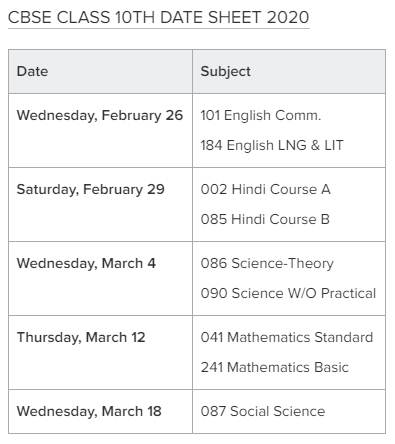
Task: Click the CBSE Class 10th Date Sheet 2020 heading
Action: pyautogui.click(x=159, y=17)
